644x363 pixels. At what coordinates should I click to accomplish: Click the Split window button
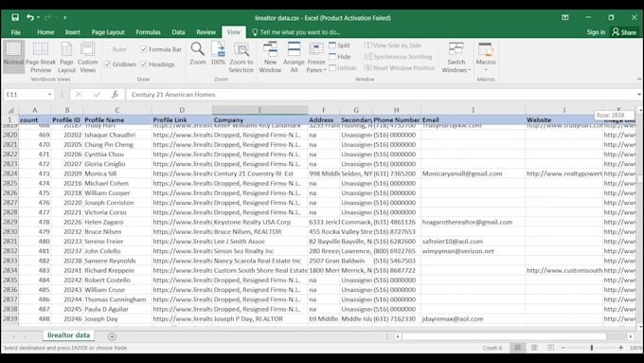point(340,45)
